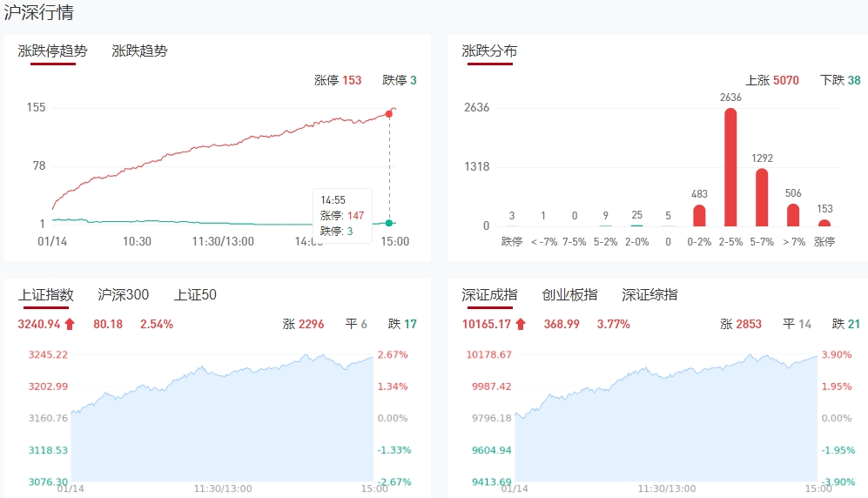Open the 深证综指 tab
The image size is (868, 498).
(x=649, y=294)
